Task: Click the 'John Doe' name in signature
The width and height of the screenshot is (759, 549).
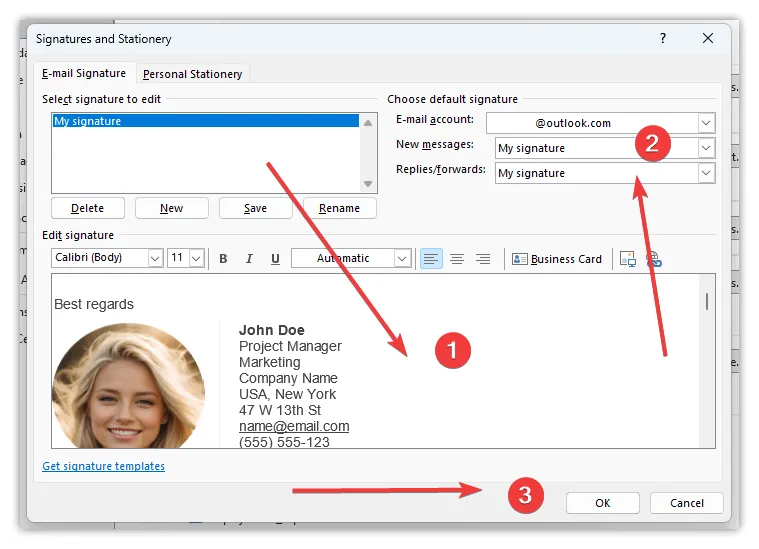Action: tap(272, 330)
